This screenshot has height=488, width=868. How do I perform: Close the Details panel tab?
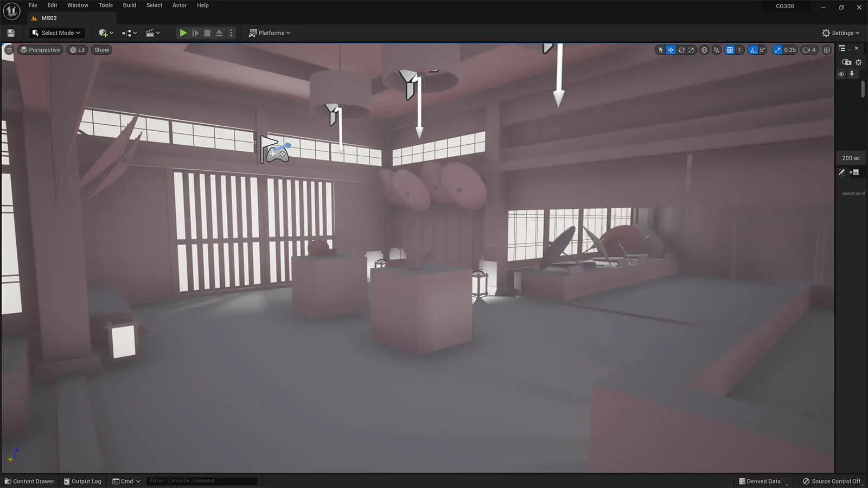point(851,172)
